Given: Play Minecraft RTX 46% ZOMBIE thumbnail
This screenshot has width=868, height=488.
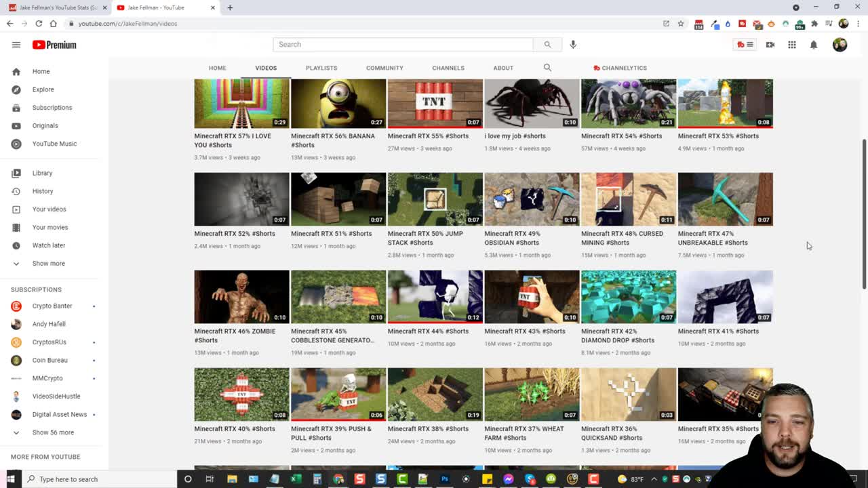Looking at the screenshot, I should click(241, 297).
